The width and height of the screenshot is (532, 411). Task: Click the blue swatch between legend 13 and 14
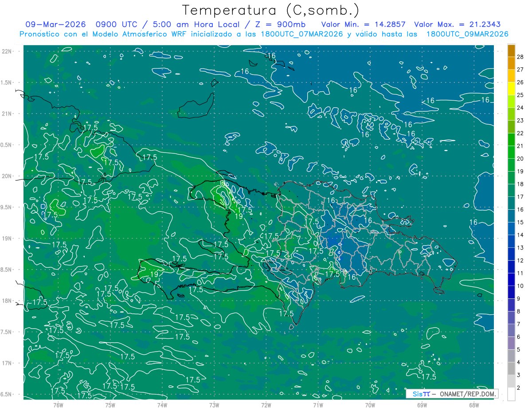pos(511,241)
